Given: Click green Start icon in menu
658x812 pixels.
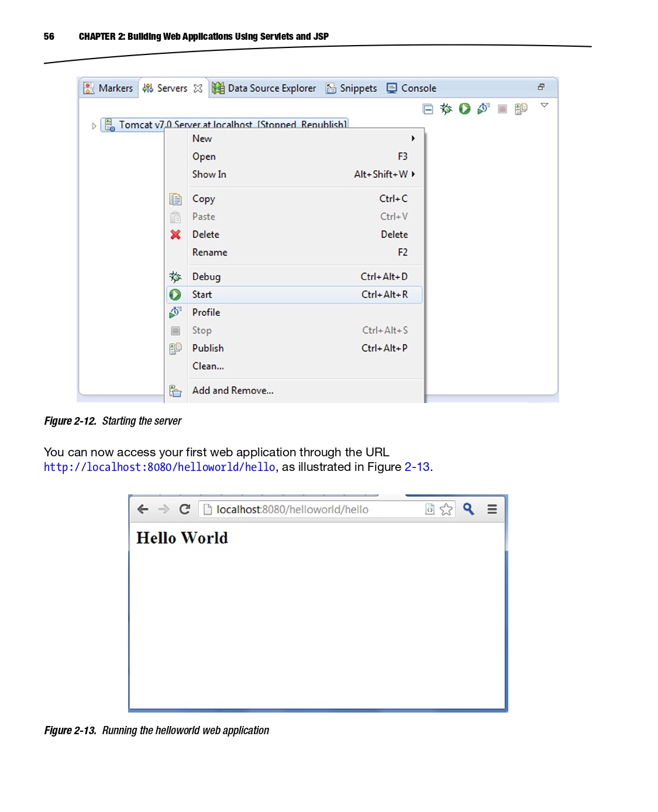Looking at the screenshot, I should point(175,295).
